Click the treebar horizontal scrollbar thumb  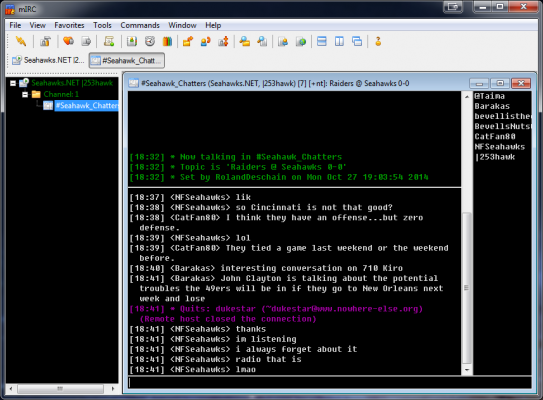click(x=60, y=389)
